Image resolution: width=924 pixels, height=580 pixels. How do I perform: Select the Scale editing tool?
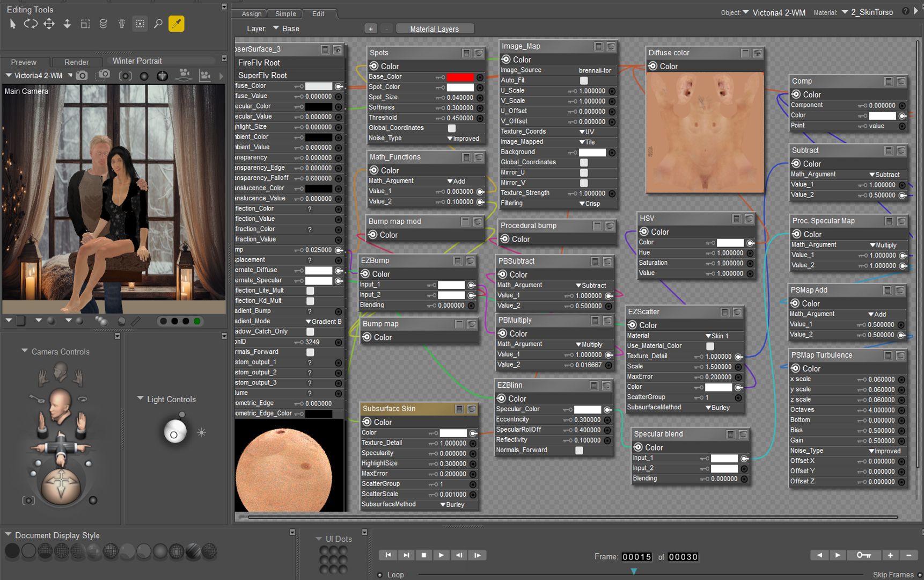[x=85, y=24]
